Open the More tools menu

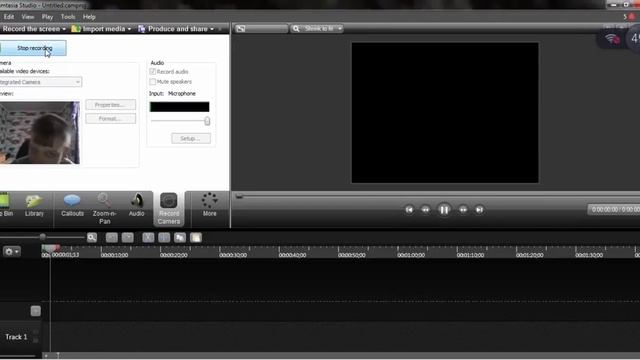click(209, 204)
